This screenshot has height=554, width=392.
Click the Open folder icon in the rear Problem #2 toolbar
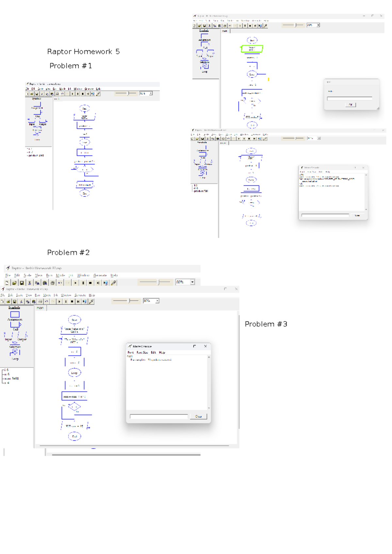(x=14, y=283)
